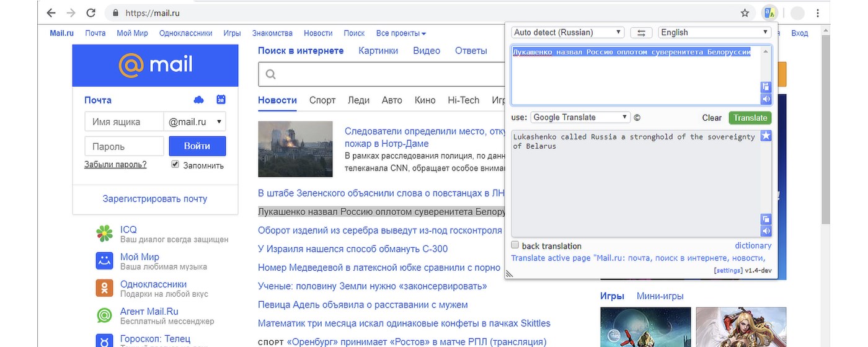This screenshot has height=347, width=868.
Task: Open the calendar icon in Почта panel
Action: (221, 99)
